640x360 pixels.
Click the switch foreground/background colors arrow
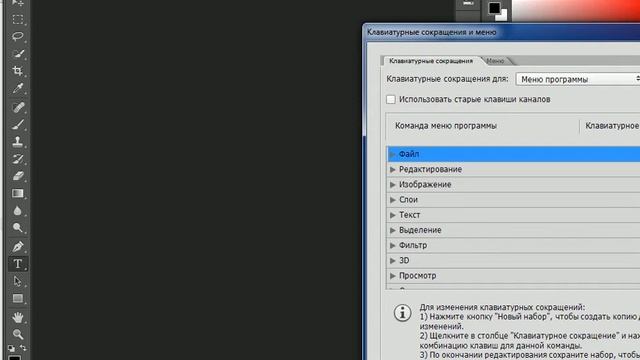(x=23, y=348)
